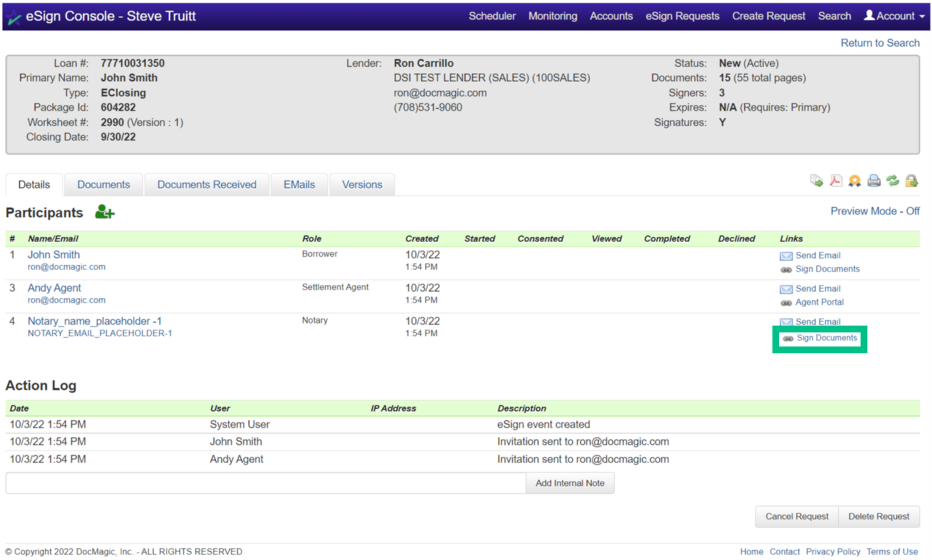Click the Package Id value 604282
Screen dimensions: 932x560
(118, 107)
